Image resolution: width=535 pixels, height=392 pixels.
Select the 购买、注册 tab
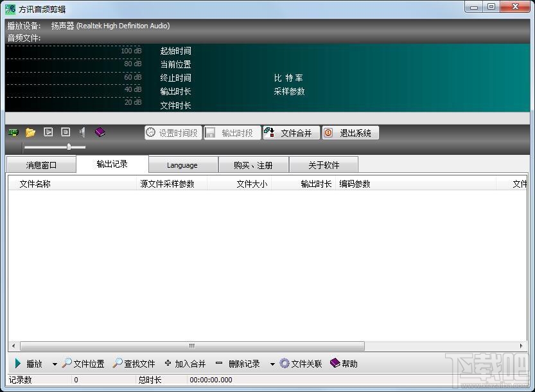tap(253, 165)
